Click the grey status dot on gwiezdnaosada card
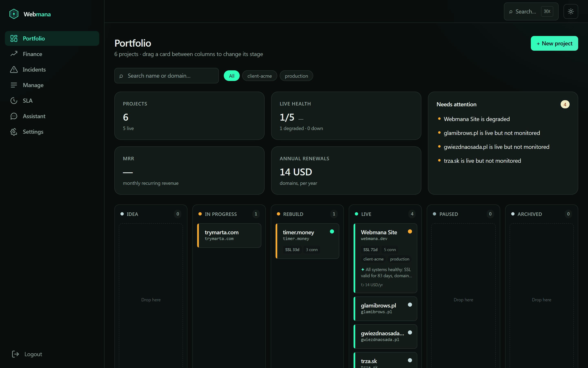The height and width of the screenshot is (368, 588). coord(410,332)
